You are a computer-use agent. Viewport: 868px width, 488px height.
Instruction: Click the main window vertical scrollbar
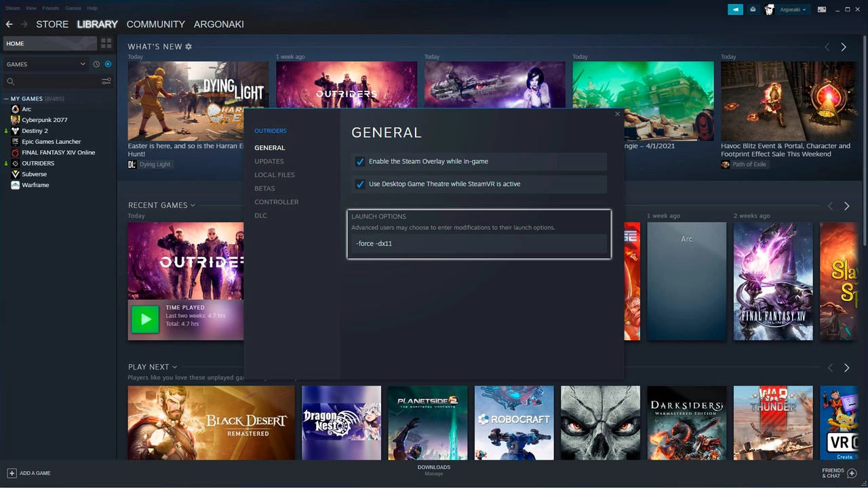pyautogui.click(x=864, y=140)
